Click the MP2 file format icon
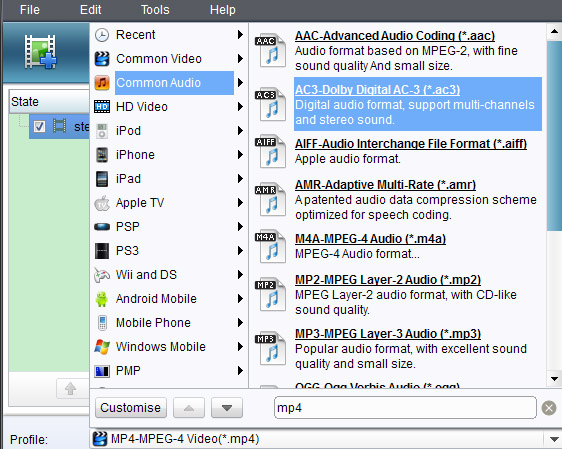Screen dimensions: 562x449 click(x=271, y=295)
